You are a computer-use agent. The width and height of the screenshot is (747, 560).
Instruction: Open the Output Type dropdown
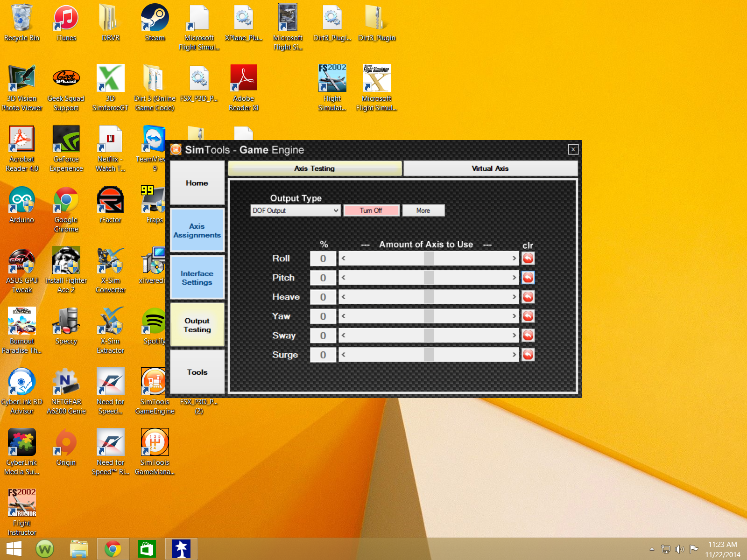(295, 210)
